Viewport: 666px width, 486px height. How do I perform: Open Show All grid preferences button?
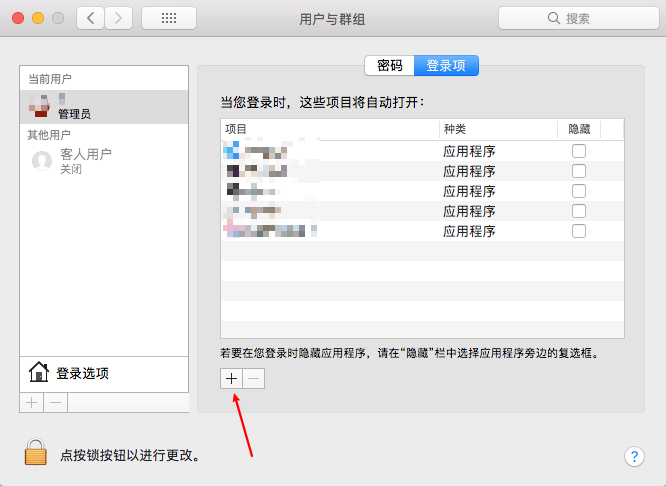point(169,18)
